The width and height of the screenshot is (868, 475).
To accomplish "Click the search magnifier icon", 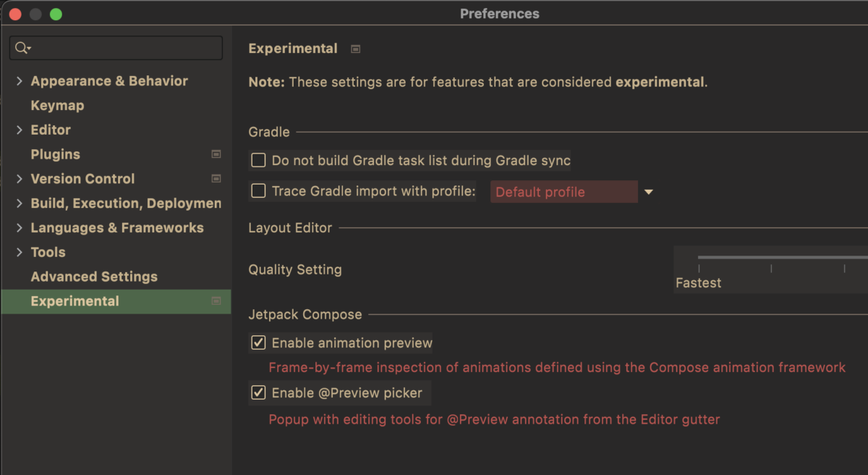I will click(x=21, y=48).
